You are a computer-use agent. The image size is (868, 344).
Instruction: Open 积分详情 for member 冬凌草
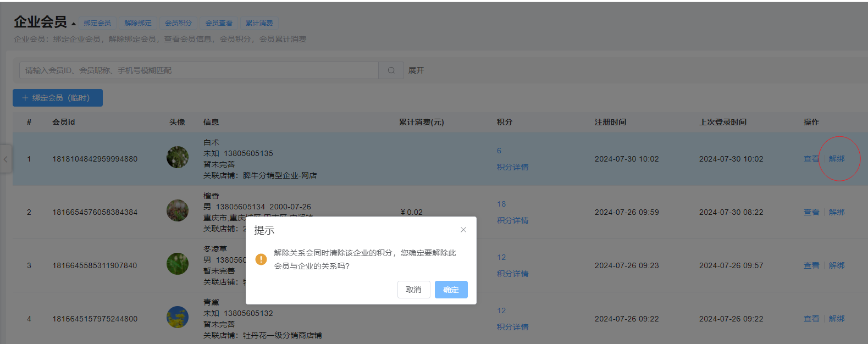point(513,274)
